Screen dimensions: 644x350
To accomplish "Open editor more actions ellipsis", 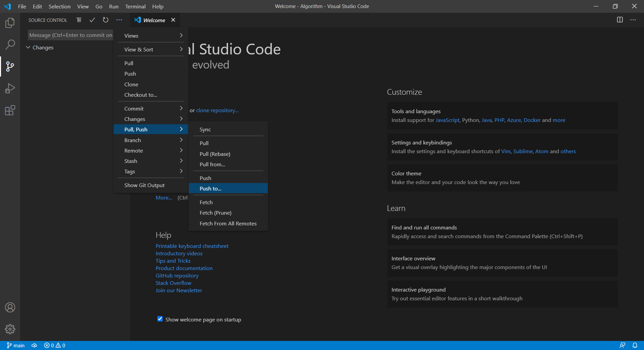I will [x=633, y=20].
